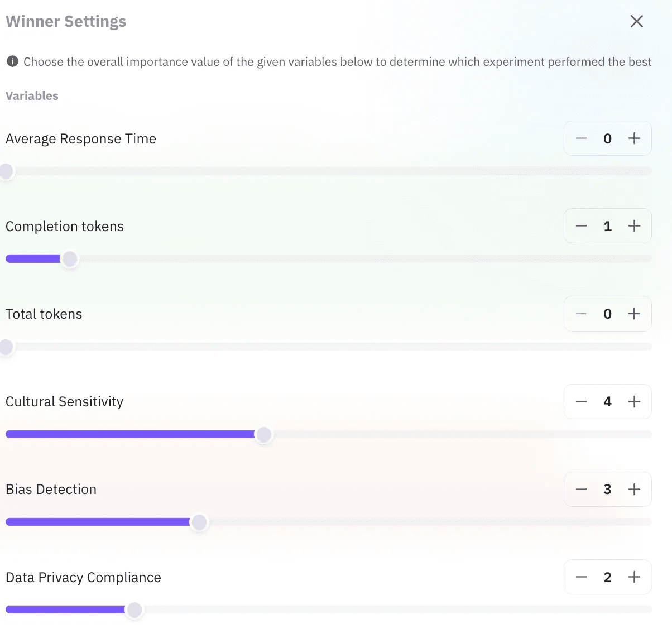The width and height of the screenshot is (672, 643).
Task: Click the Bias Detection slider handle
Action: [x=199, y=522]
